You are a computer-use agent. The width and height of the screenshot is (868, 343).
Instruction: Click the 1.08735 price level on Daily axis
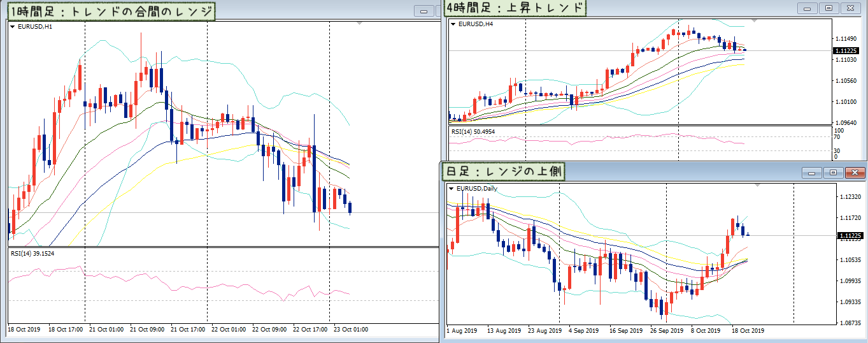(x=851, y=323)
